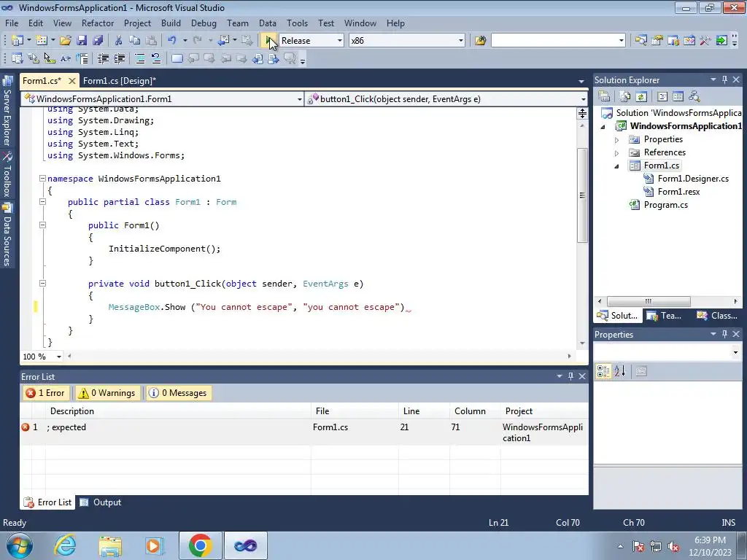Screen dimensions: 747x560
Task: Save the current file with the floppy icon
Action: (82, 41)
